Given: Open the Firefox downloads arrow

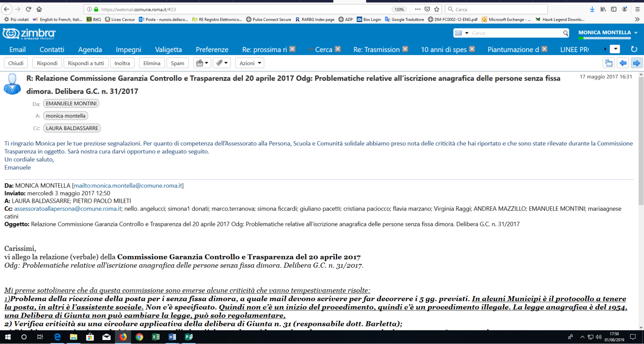Looking at the screenshot, I should point(592,9).
